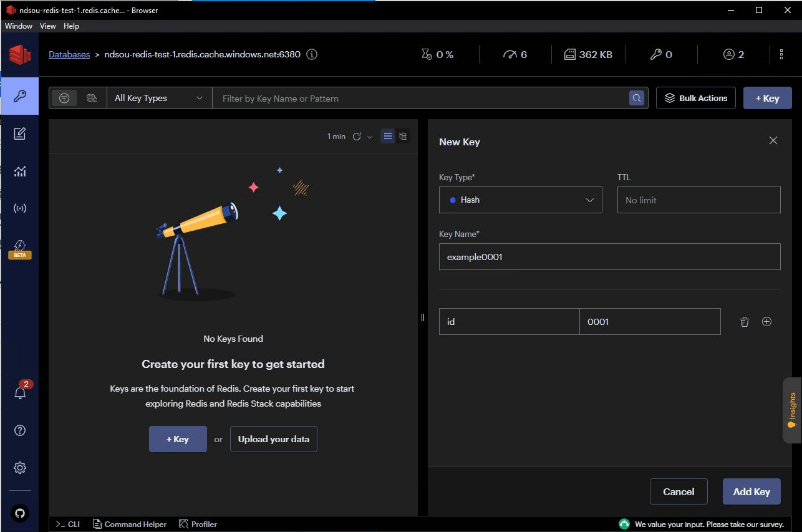Click the field name input id
Viewport: 802px width, 532px height.
(510, 321)
